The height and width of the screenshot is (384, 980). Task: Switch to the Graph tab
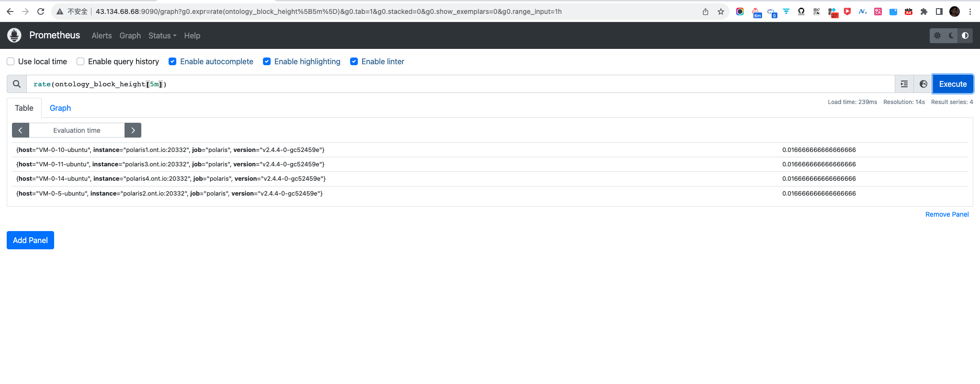point(60,108)
